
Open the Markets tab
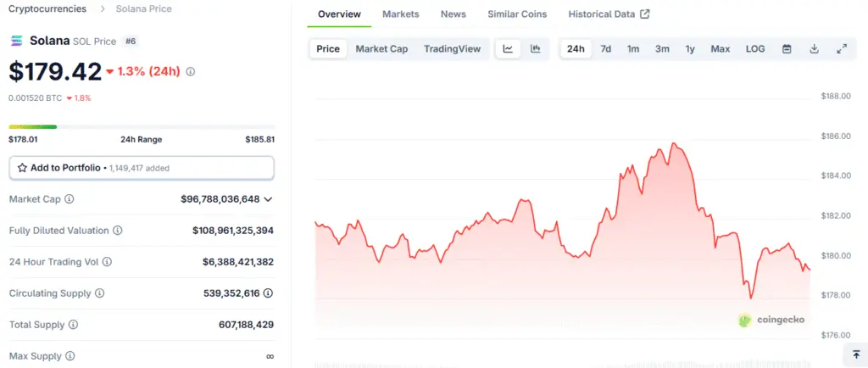[401, 14]
